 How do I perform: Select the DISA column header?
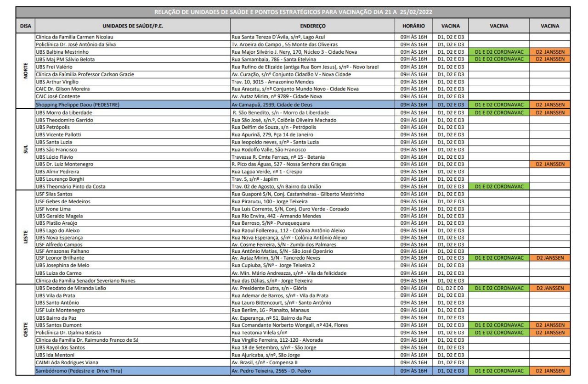26,26
